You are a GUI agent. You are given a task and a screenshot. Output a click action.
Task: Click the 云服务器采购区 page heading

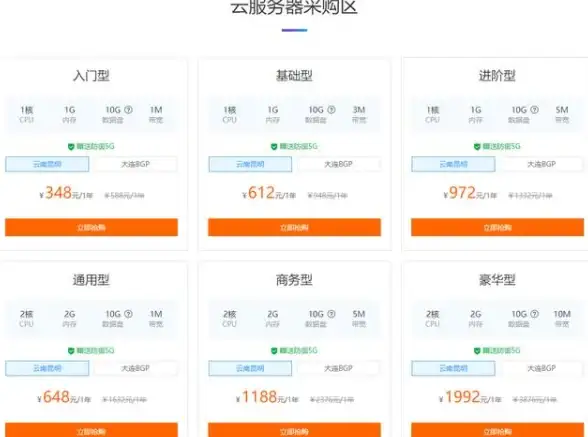pos(294,7)
